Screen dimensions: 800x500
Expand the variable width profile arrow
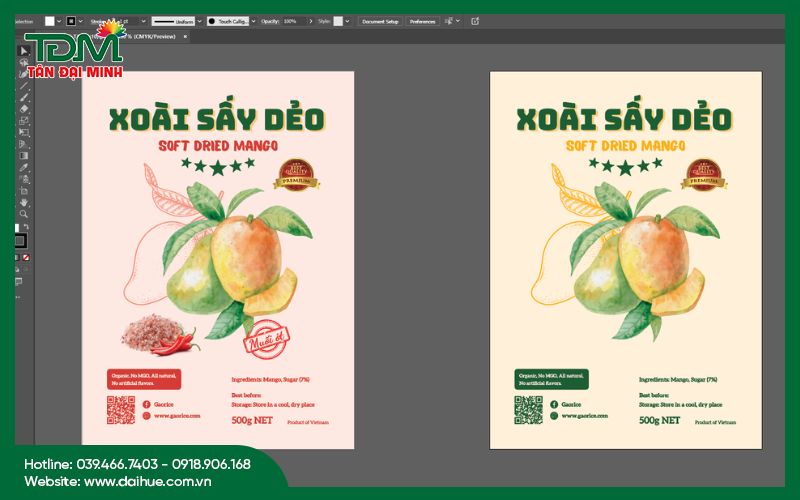click(x=199, y=21)
